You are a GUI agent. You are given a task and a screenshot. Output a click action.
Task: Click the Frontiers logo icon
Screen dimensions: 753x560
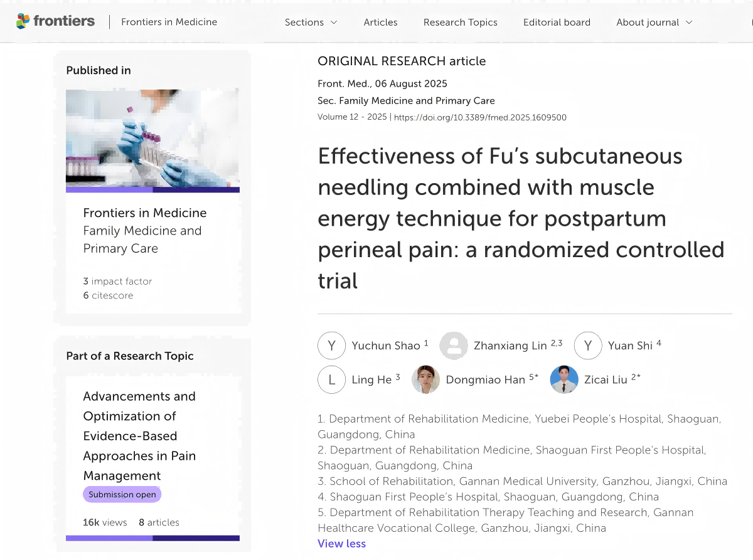click(x=23, y=21)
